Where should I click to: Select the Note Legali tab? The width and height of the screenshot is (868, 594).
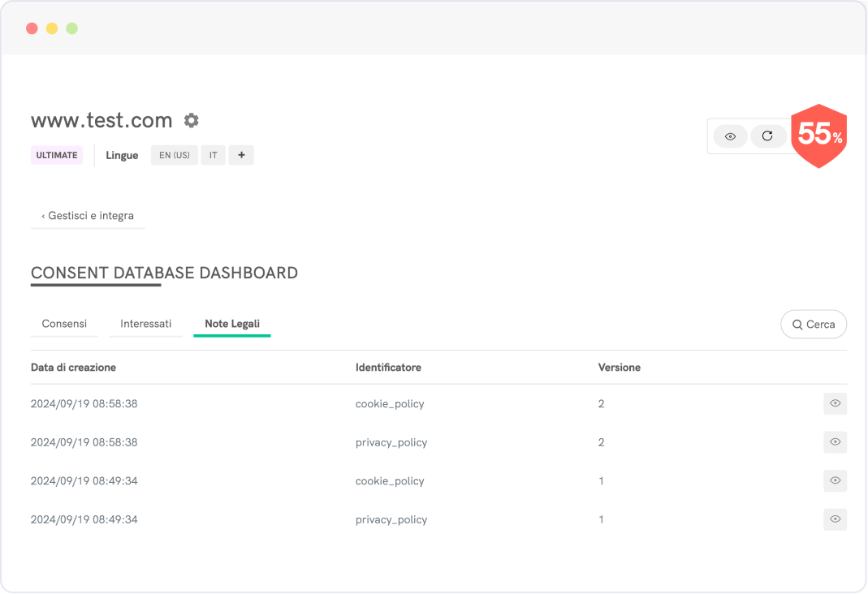pos(232,324)
